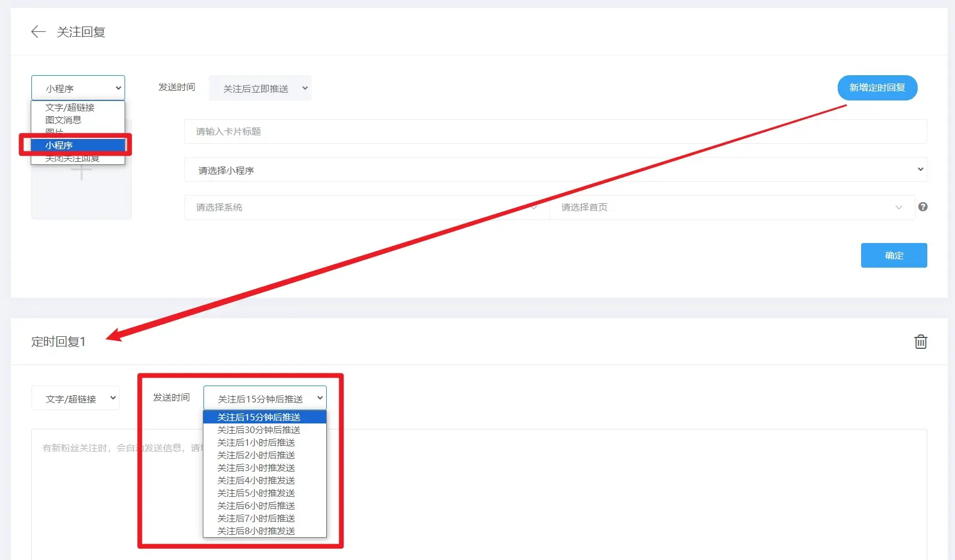Image resolution: width=955 pixels, height=560 pixels.
Task: Click the back arrow beside 关注回复
Action: coord(38,32)
